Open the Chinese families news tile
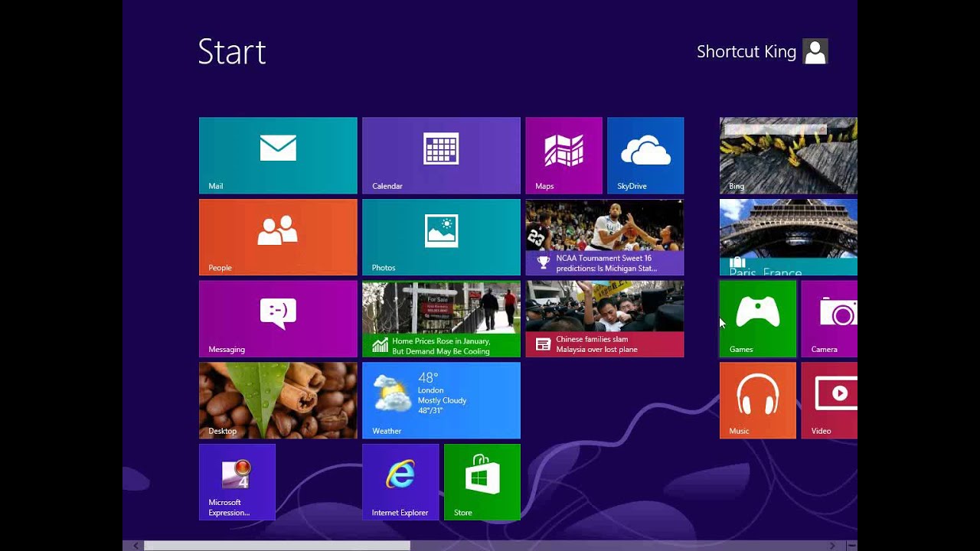 click(605, 319)
